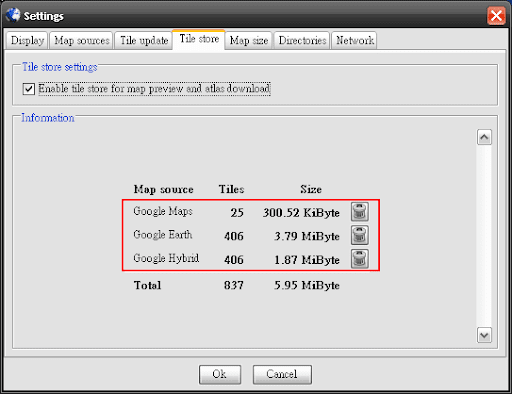The height and width of the screenshot is (394, 512).
Task: Click the globe icon in the Settings title bar
Action: (x=13, y=15)
